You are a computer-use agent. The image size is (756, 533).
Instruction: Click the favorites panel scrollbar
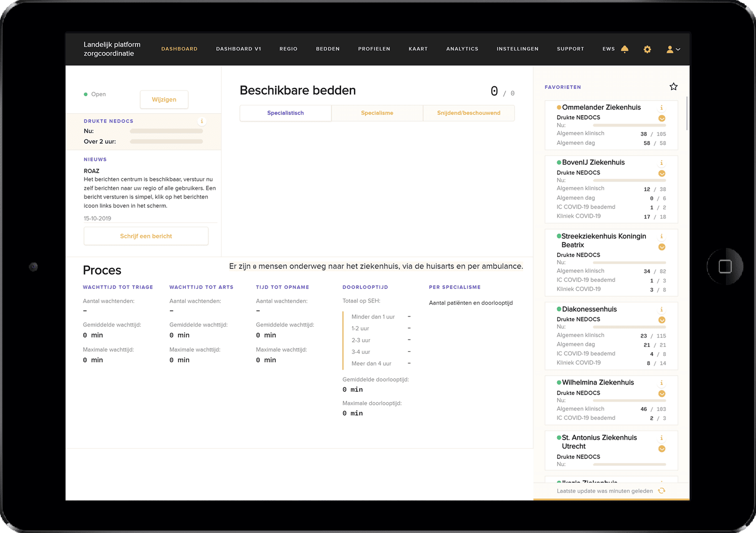click(x=687, y=113)
